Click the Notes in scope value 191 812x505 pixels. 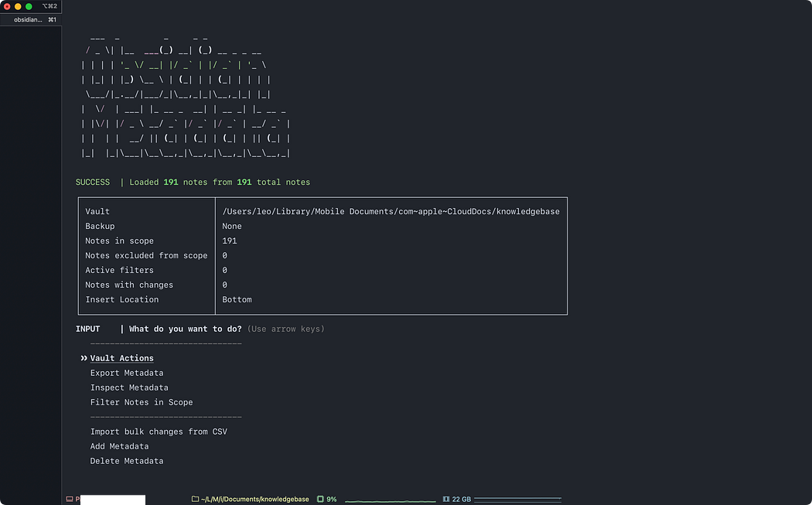(x=230, y=241)
